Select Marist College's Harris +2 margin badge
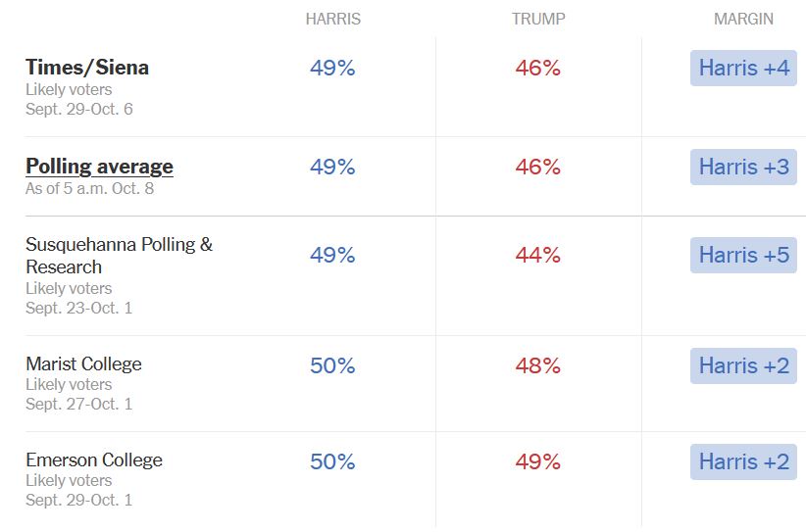This screenshot has width=806, height=532. coord(743,366)
